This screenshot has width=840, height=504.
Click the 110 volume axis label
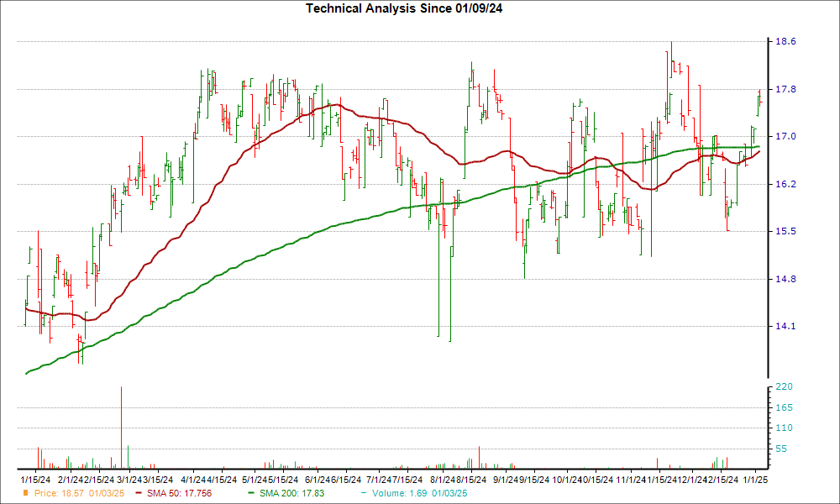tap(785, 428)
